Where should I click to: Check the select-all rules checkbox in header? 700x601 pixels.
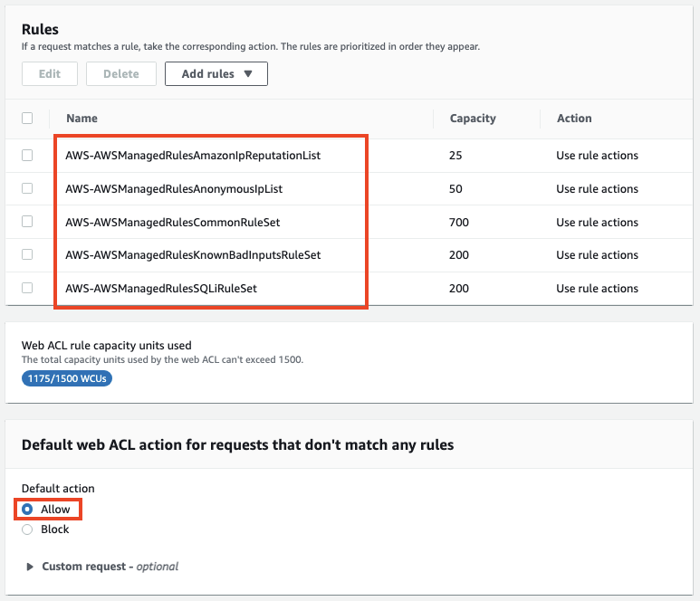tap(27, 119)
